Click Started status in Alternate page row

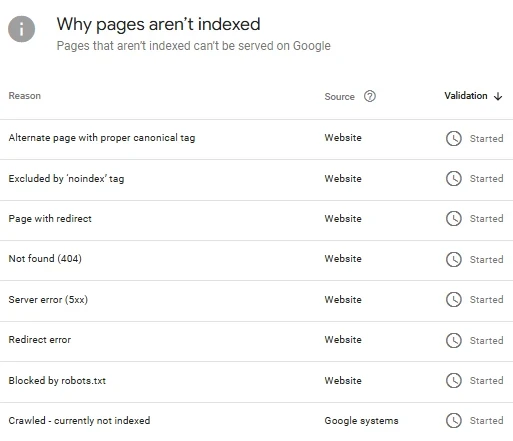486,139
